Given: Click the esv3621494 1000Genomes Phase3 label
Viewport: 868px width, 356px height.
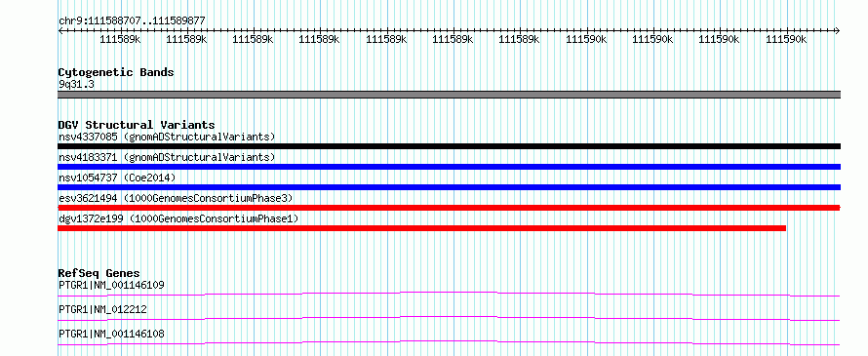Looking at the screenshot, I should (x=176, y=198).
